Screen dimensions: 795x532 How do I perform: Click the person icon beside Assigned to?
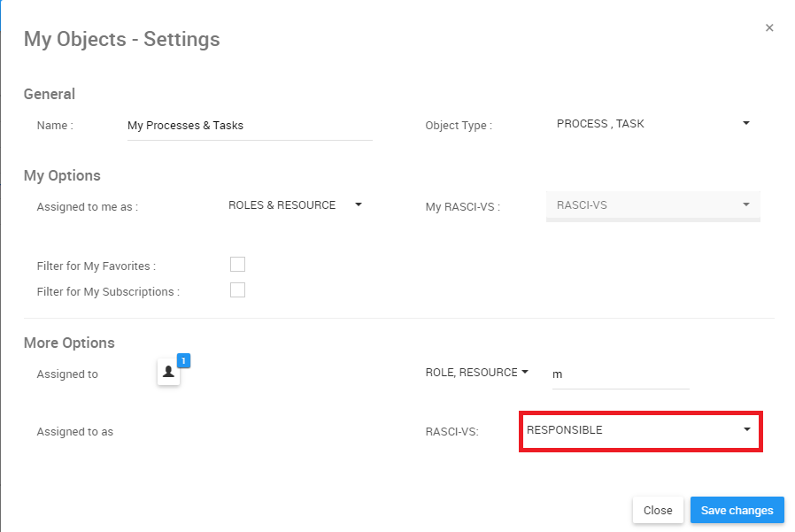coord(168,373)
